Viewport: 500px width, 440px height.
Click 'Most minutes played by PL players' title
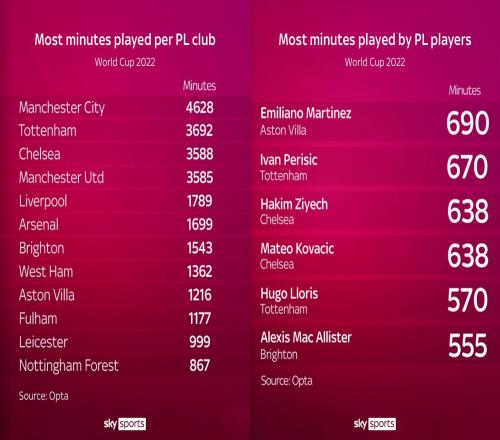[x=375, y=40]
